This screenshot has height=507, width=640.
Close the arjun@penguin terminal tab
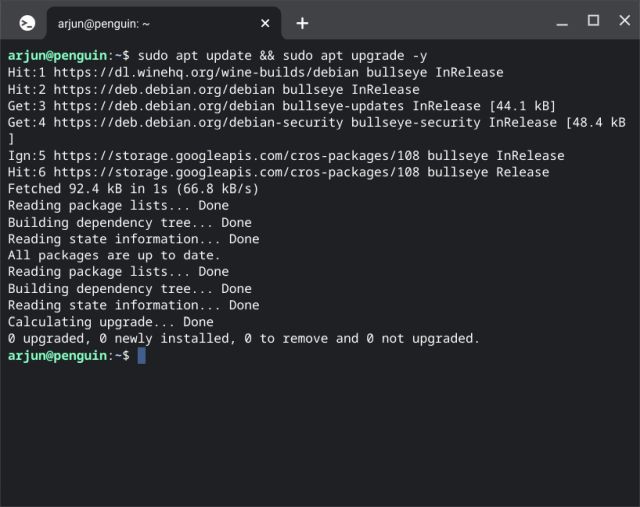tap(265, 23)
